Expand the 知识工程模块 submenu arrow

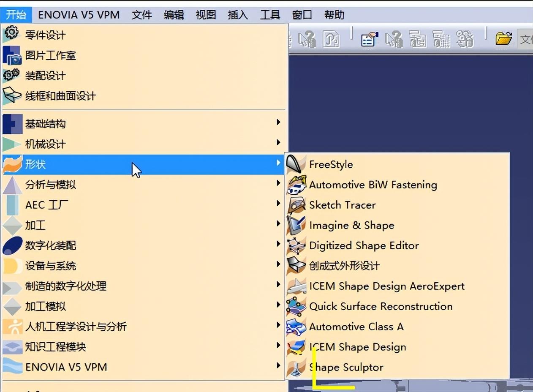[x=278, y=345]
